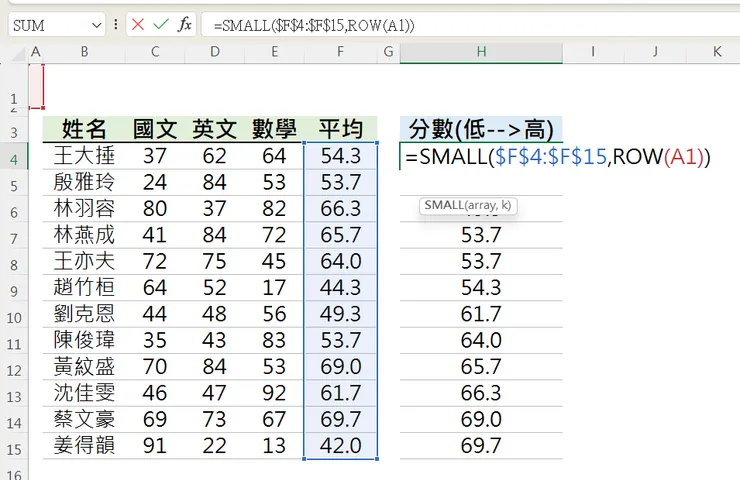
Task: Select column C header
Action: [x=155, y=52]
